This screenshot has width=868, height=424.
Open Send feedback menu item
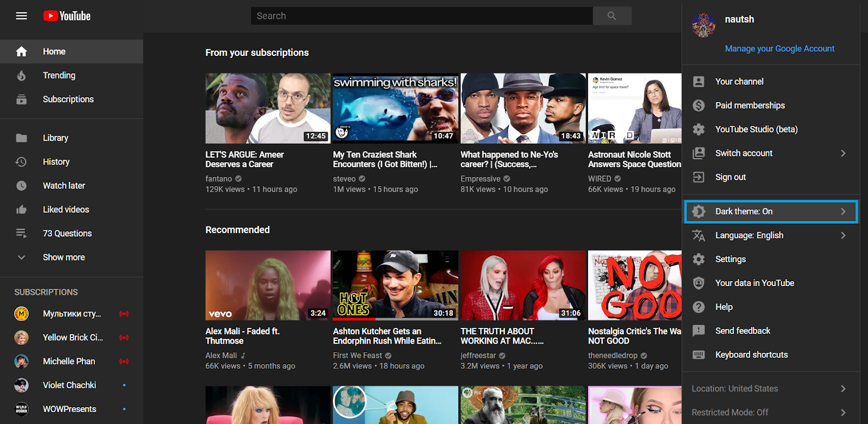click(x=771, y=331)
